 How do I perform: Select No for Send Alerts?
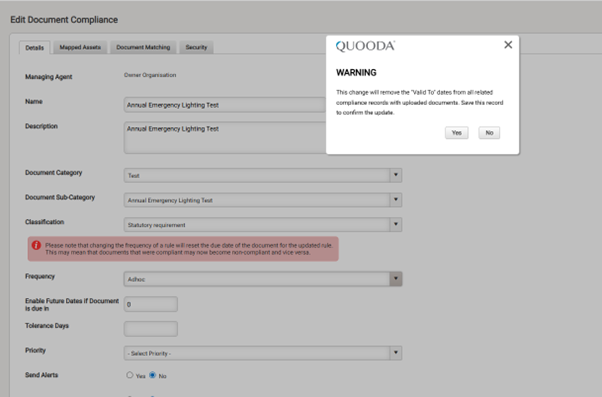152,375
